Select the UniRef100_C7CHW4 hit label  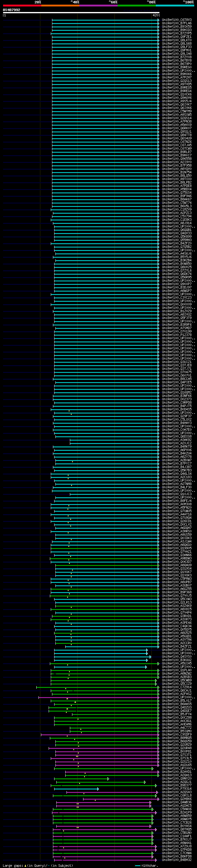(177, 853)
